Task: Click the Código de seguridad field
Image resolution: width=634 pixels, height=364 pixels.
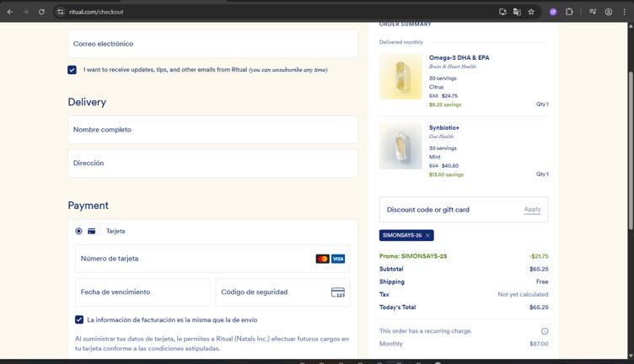Action: (x=282, y=292)
